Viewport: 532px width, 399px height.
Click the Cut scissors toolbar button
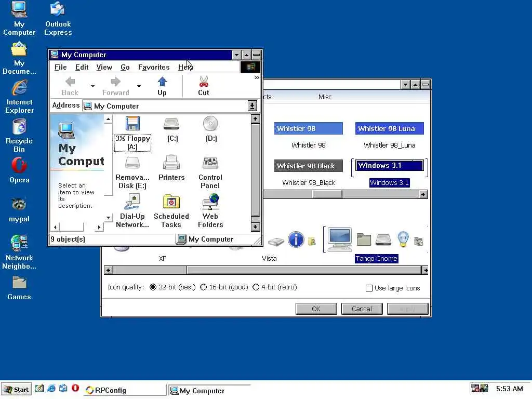tap(204, 86)
